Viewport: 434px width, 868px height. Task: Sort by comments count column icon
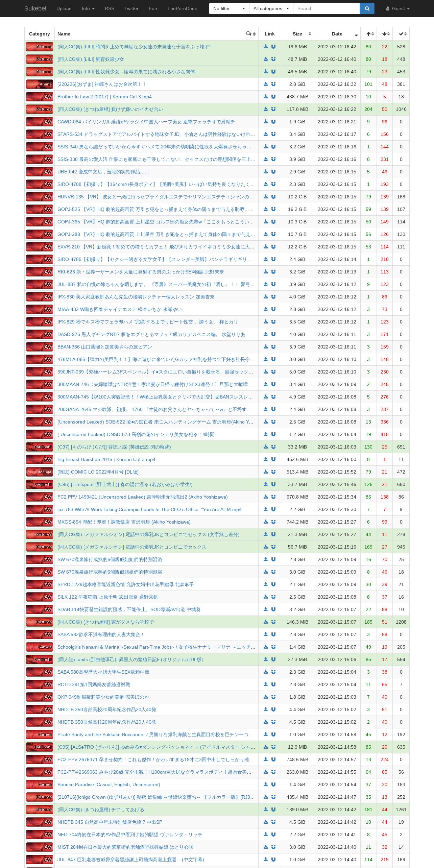251,34
